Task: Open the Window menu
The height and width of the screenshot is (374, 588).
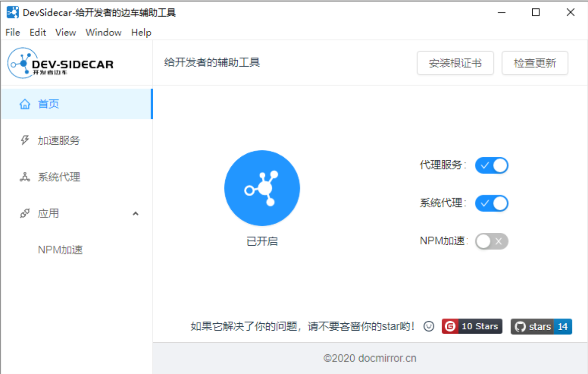Action: 103,33
